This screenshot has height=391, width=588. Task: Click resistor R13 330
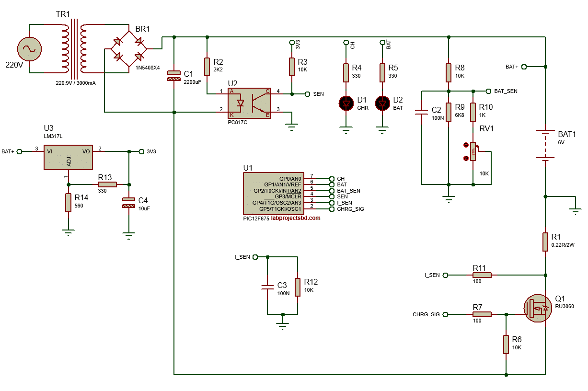click(x=107, y=184)
